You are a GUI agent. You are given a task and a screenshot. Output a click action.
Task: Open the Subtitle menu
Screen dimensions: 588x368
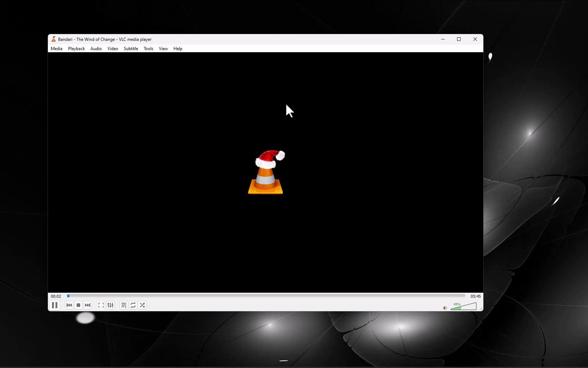point(131,49)
